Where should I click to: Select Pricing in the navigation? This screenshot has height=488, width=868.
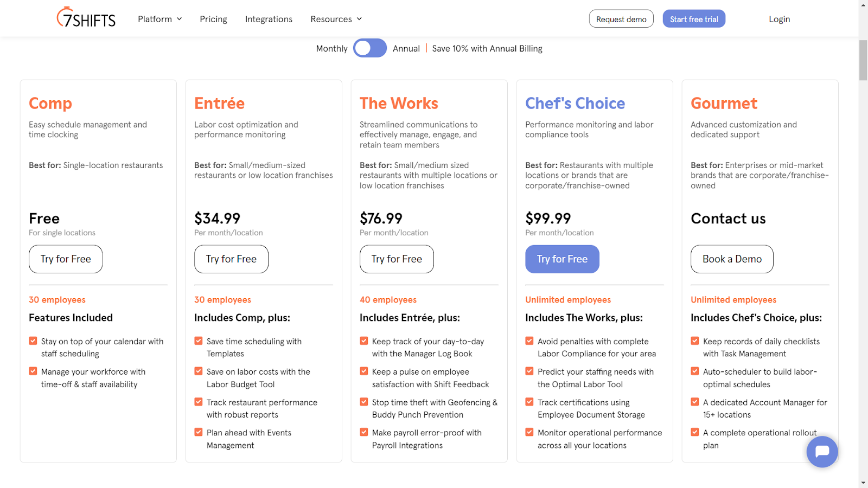point(213,18)
